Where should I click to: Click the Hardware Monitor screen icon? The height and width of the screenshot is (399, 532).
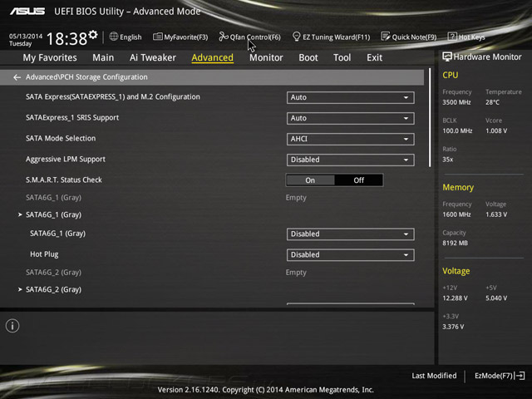[447, 57]
